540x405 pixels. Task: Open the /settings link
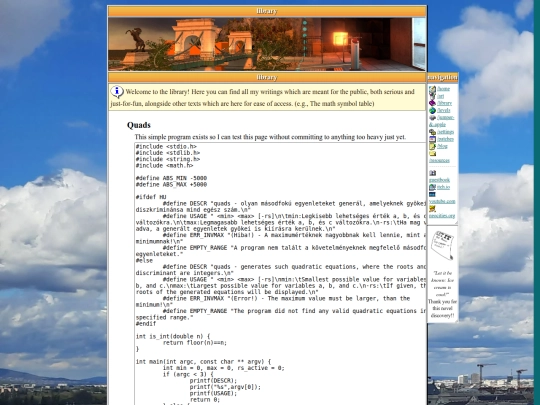click(446, 132)
